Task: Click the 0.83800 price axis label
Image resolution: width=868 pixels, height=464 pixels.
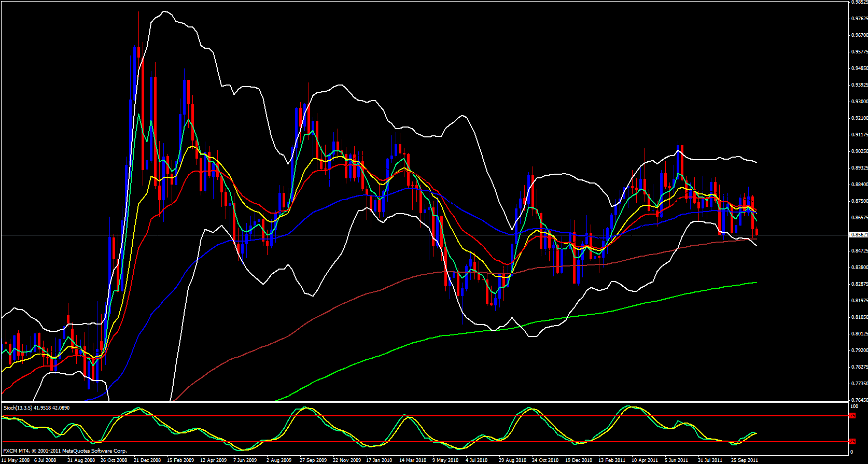Action: 859,268
